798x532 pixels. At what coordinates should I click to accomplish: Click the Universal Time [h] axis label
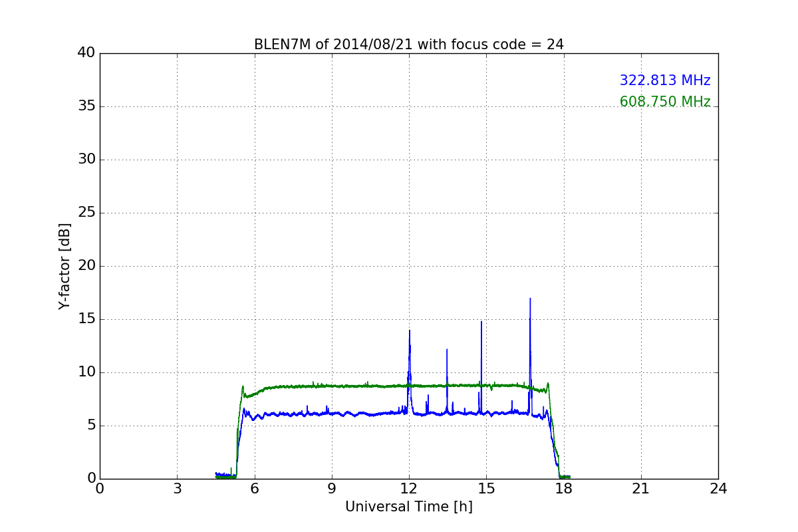[408, 507]
